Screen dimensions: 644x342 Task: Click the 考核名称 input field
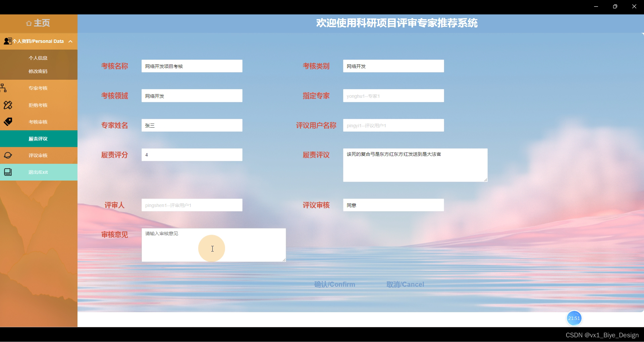[192, 66]
